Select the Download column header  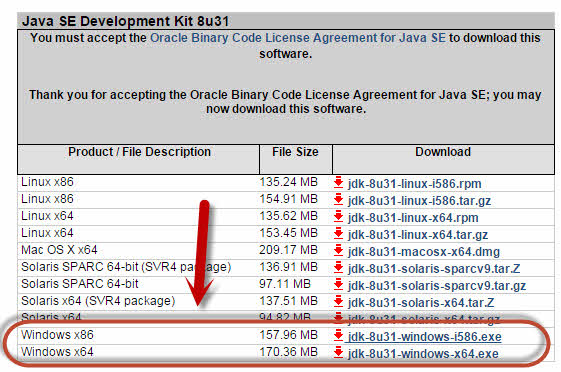443,152
